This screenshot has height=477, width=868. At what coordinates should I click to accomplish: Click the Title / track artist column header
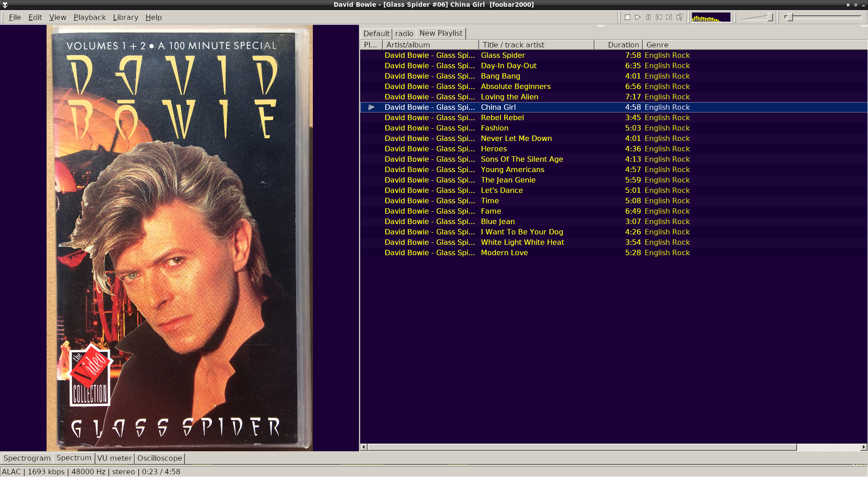point(536,45)
